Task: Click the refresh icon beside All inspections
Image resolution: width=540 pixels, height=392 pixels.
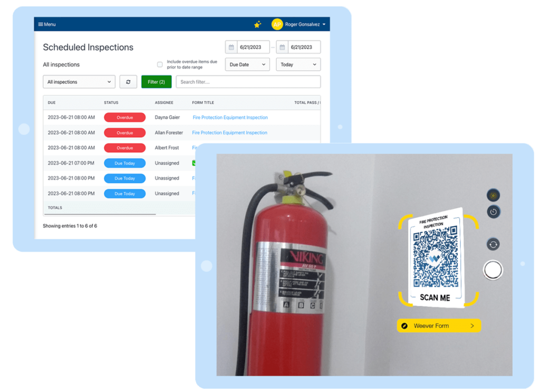Action: pos(128,82)
